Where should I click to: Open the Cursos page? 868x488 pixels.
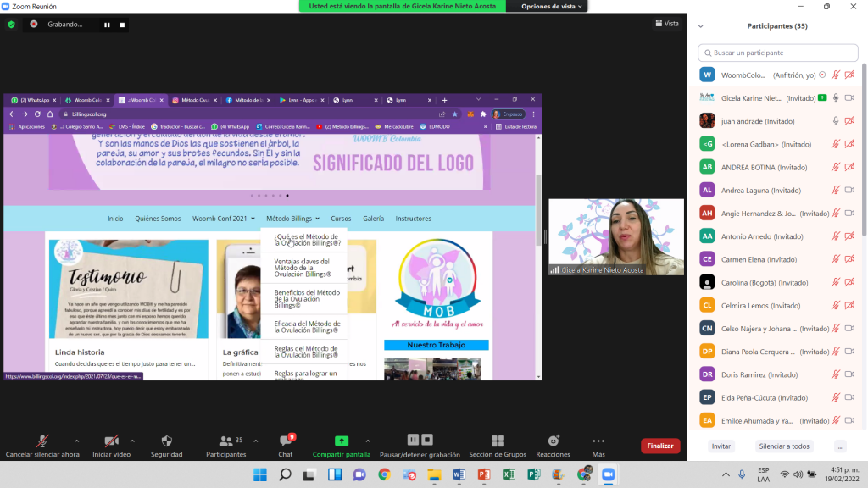point(341,219)
